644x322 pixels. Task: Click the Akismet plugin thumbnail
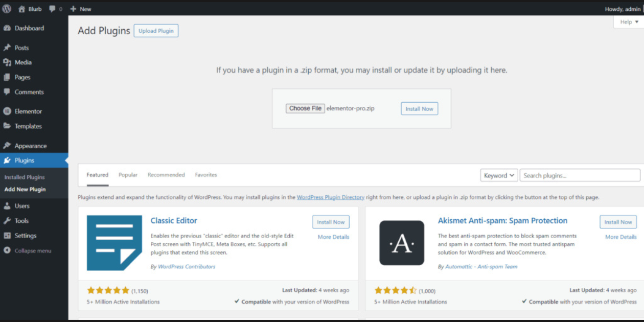click(x=402, y=243)
